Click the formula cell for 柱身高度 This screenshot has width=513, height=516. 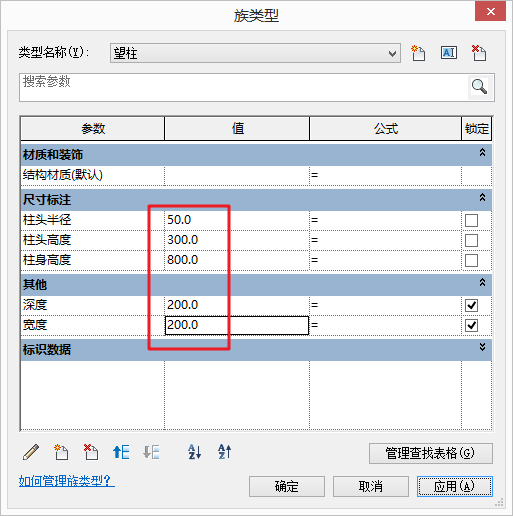click(386, 260)
